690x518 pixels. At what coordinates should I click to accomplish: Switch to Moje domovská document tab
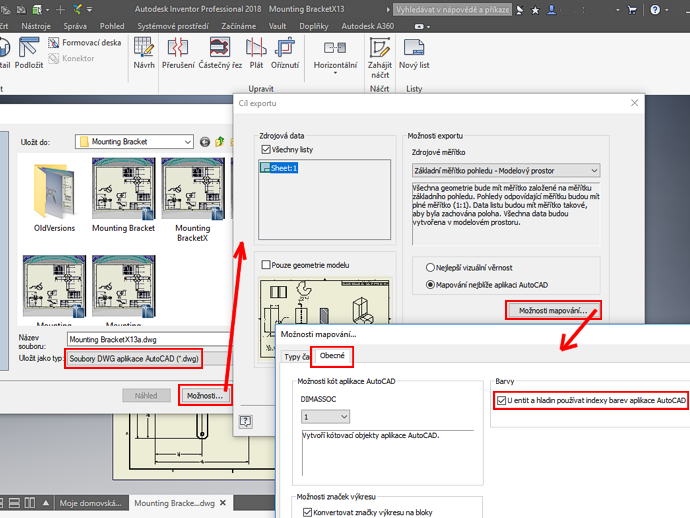91,503
